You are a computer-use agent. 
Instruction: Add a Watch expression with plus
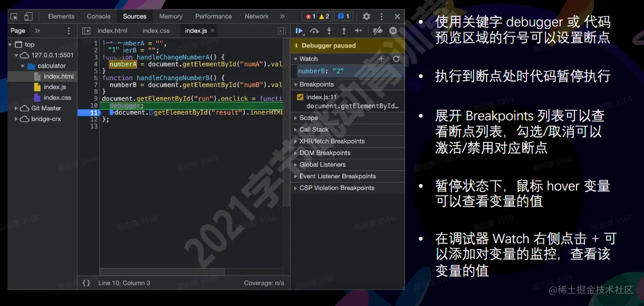pos(381,59)
